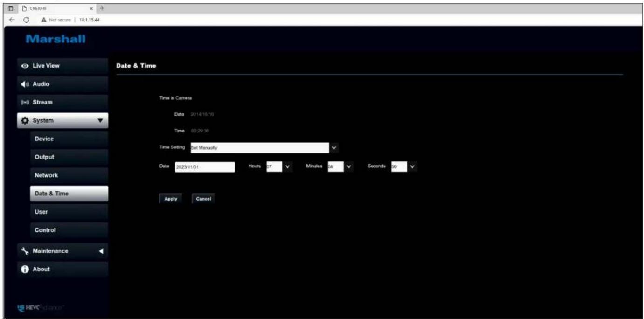Open the Live View page
This screenshot has height=319, width=644.
click(x=62, y=66)
